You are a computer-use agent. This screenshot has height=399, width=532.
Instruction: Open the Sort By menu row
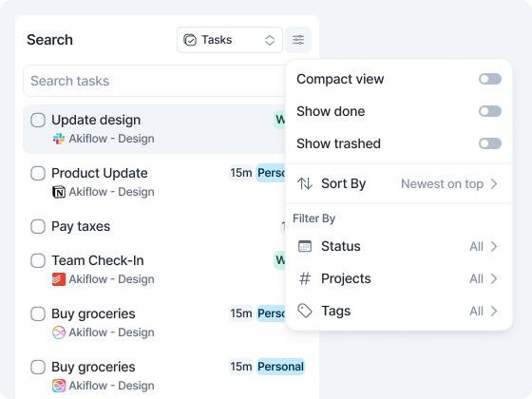pyautogui.click(x=399, y=183)
